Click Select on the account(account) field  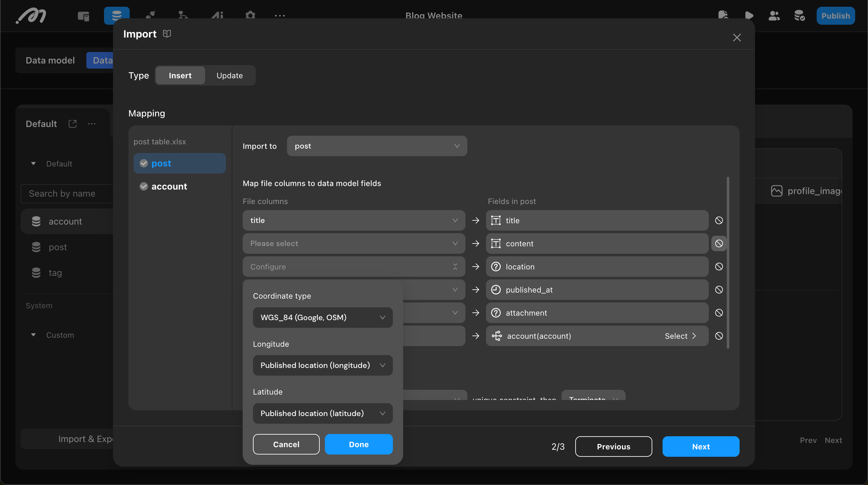point(680,336)
